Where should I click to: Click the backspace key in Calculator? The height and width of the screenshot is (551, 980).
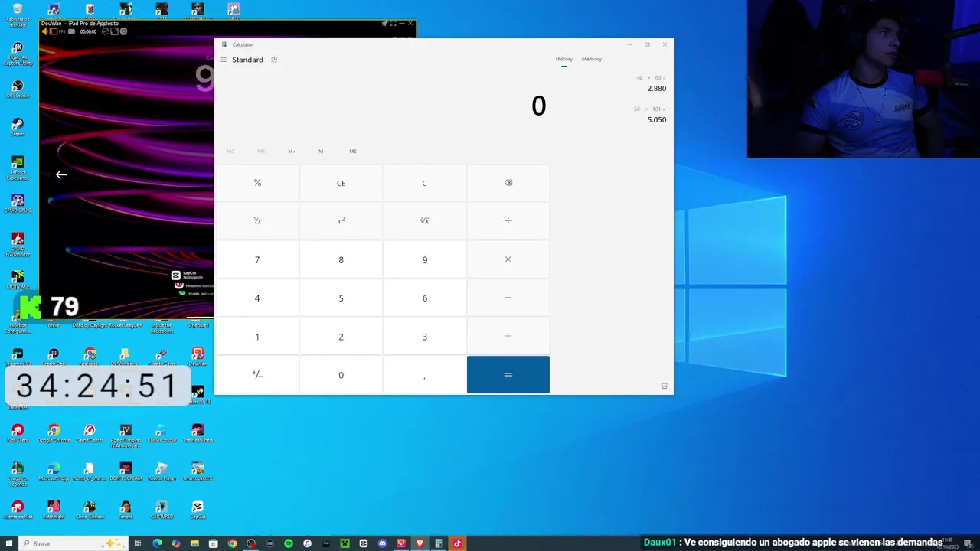tap(508, 183)
